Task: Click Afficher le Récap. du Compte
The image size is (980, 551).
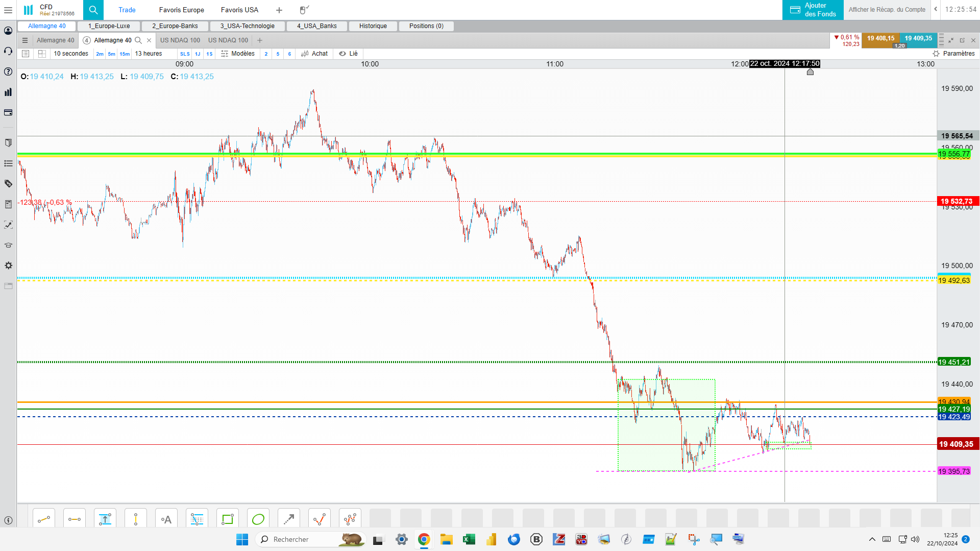Action: click(887, 10)
